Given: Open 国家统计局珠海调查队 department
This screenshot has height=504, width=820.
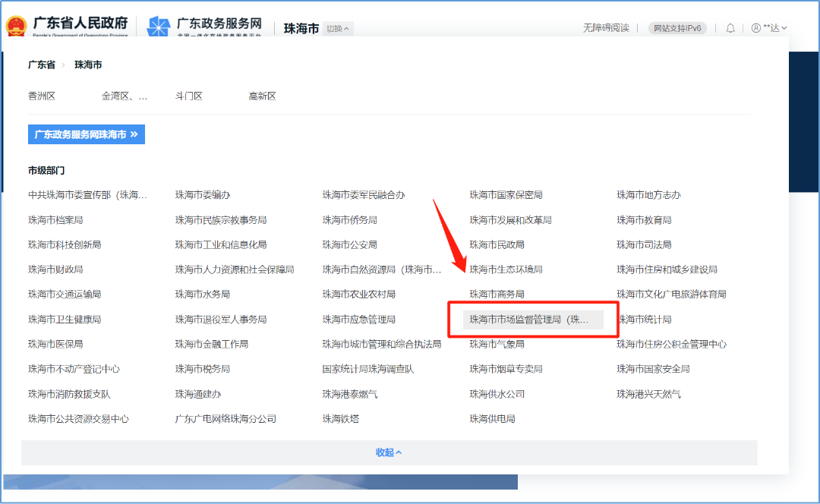Looking at the screenshot, I should click(x=368, y=369).
